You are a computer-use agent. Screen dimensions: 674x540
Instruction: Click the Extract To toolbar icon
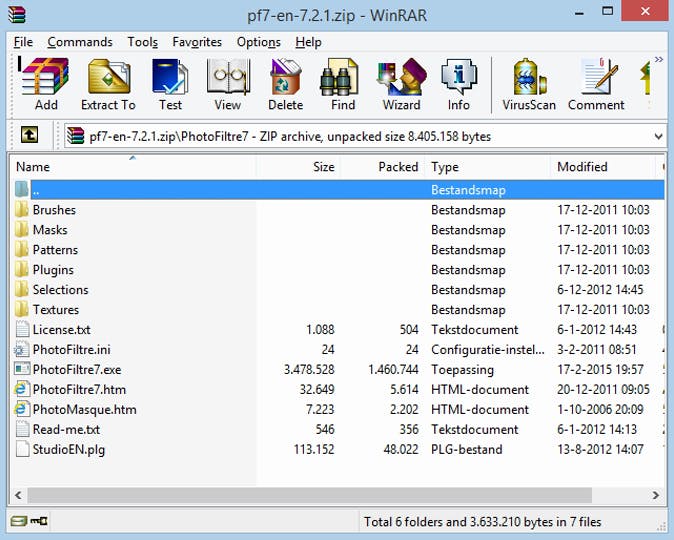[x=108, y=84]
